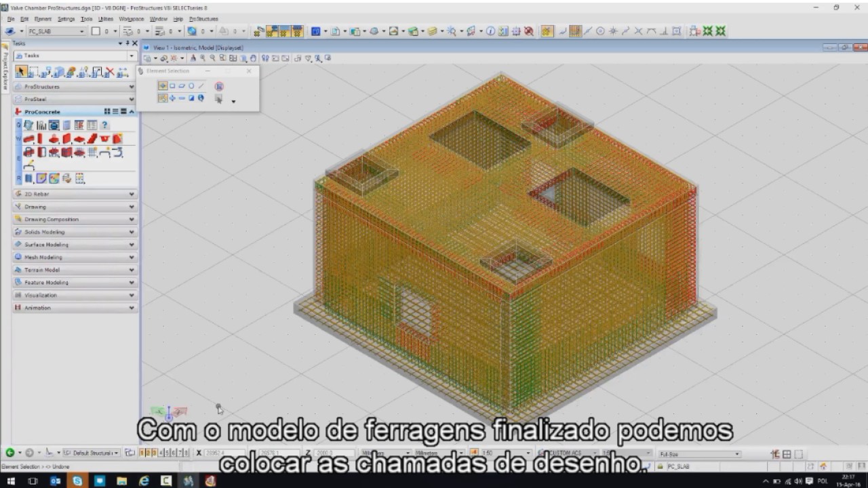Open the Utilities menu

[106, 19]
